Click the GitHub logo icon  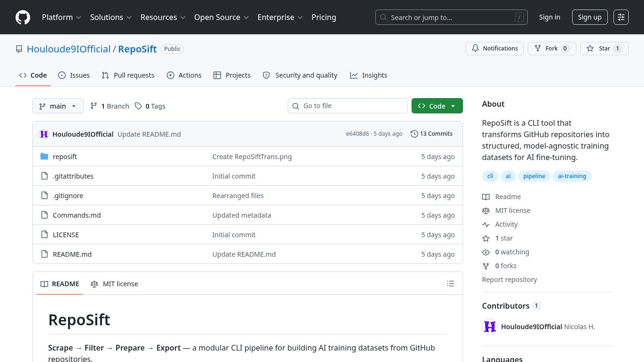tap(23, 17)
